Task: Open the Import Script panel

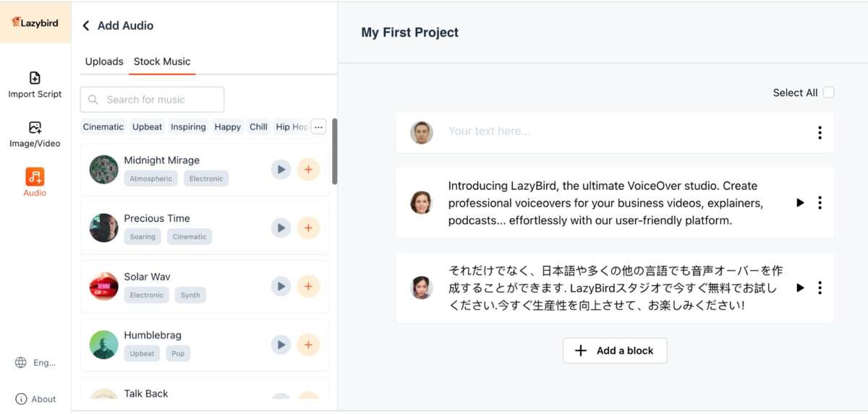Action: tap(35, 85)
